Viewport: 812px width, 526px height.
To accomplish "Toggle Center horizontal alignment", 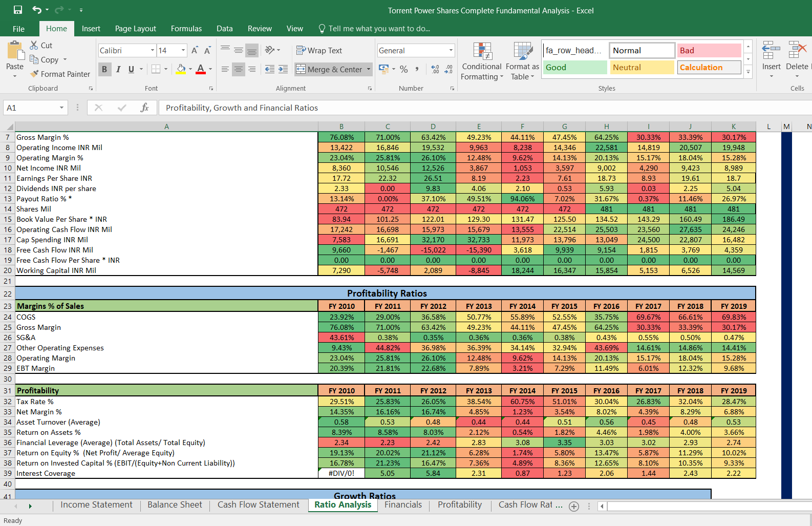I will tap(239, 69).
